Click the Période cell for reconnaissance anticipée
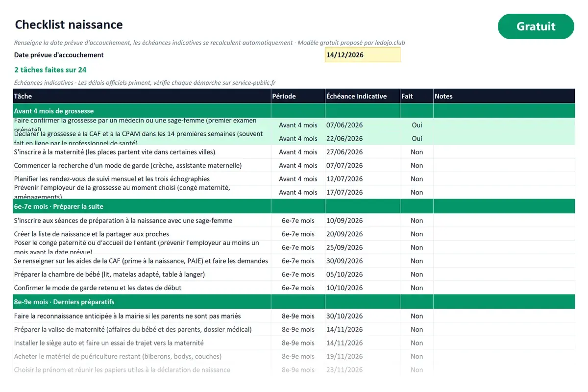The width and height of the screenshot is (588, 392). coord(298,316)
